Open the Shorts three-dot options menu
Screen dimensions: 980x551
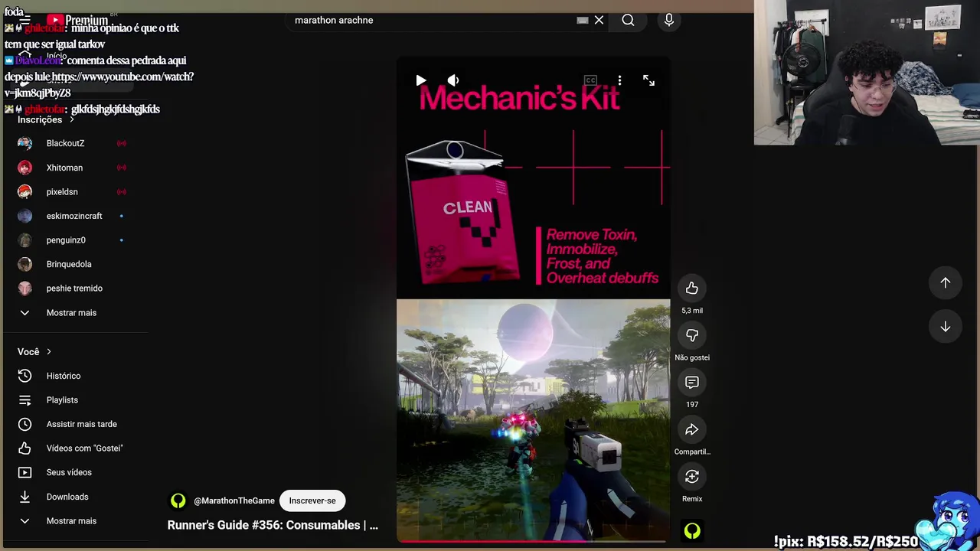619,80
